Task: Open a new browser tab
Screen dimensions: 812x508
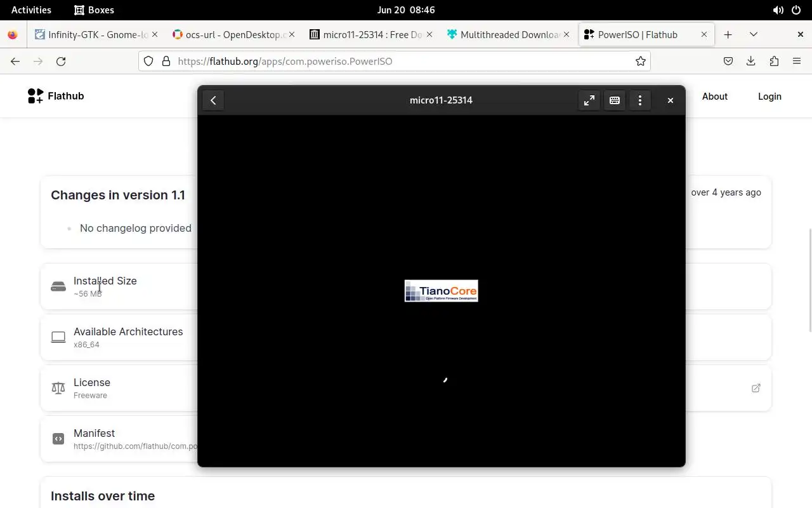Action: [x=728, y=35]
